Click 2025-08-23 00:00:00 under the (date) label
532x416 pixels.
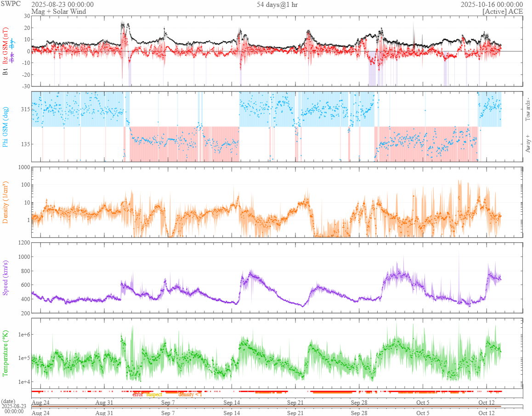14,409
